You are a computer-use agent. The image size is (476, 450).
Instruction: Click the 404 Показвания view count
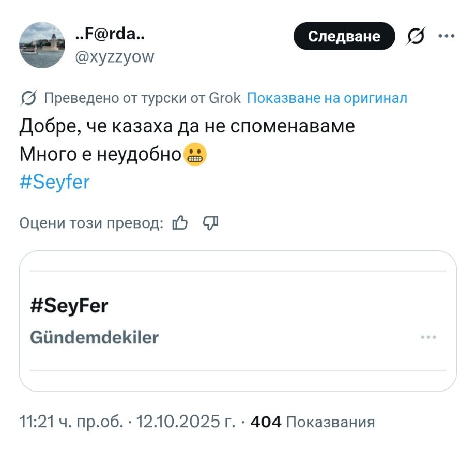point(312,422)
